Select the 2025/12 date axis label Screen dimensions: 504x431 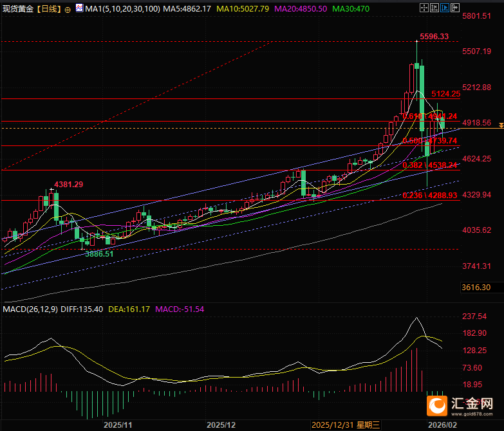pyautogui.click(x=221, y=425)
